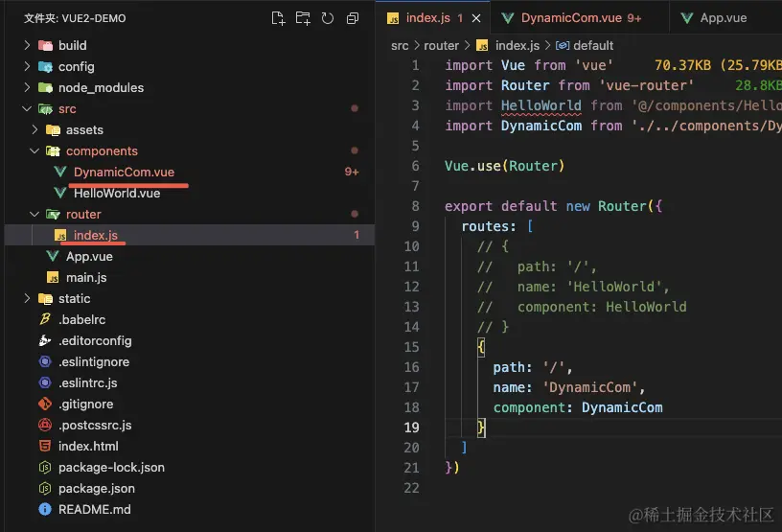The height and width of the screenshot is (532, 782).
Task: Open main.js in the file tree
Action: click(x=86, y=277)
